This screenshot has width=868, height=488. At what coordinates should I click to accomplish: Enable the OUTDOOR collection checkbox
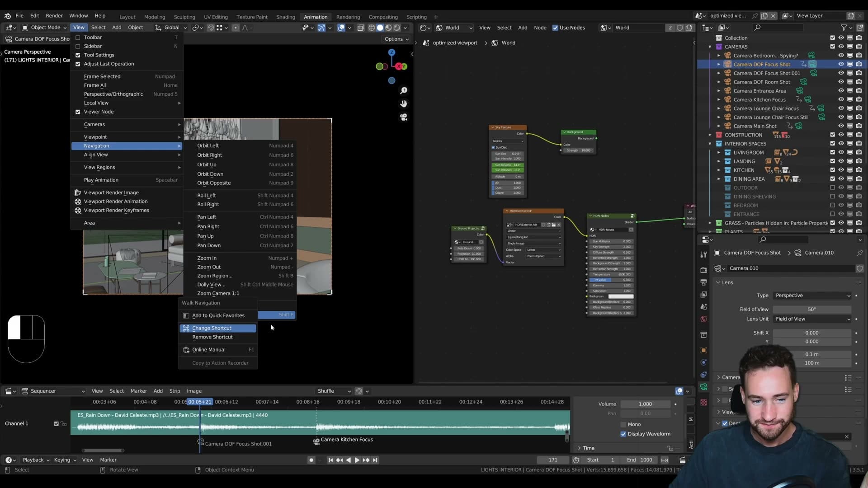click(x=832, y=188)
